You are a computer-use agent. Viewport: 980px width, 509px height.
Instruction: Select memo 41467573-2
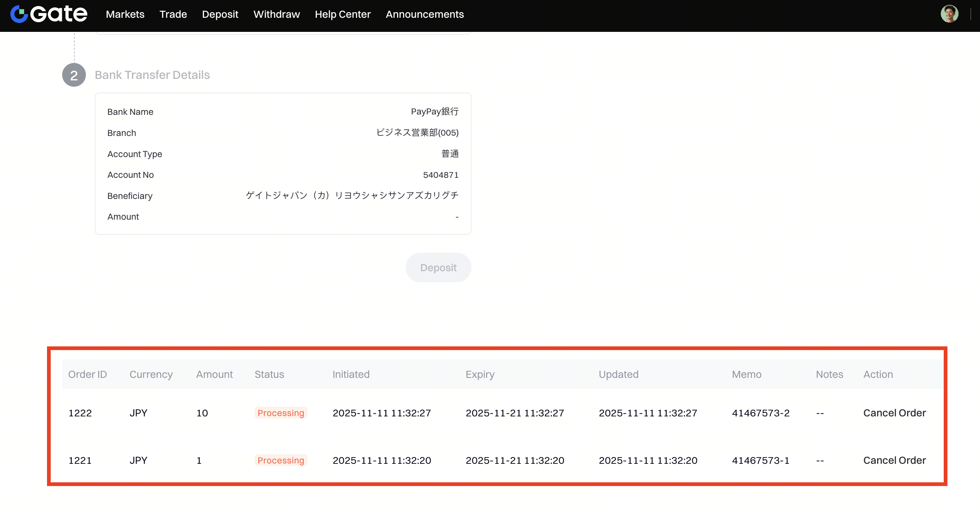tap(761, 413)
